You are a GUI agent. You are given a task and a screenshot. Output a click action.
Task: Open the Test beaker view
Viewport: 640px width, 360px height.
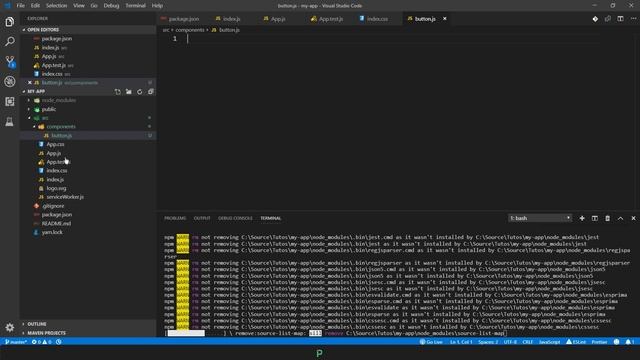coord(9,121)
